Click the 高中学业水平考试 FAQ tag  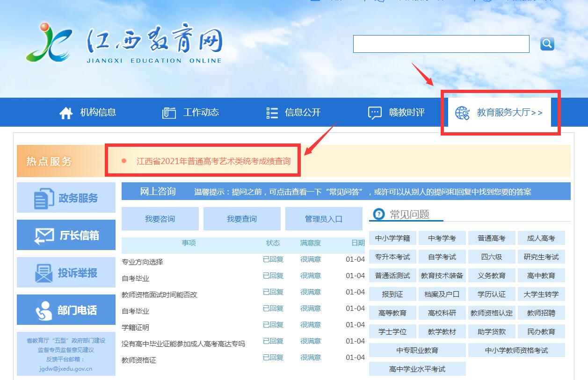[x=417, y=369]
